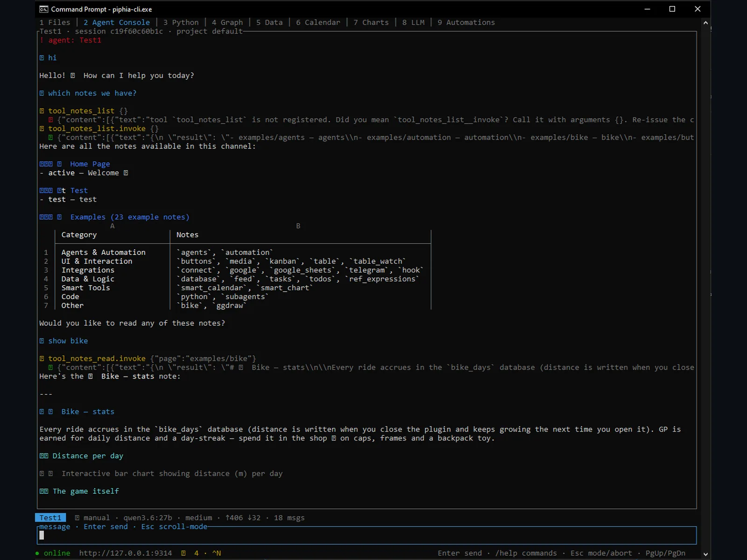Open the 6 Calendar tab

pos(318,22)
